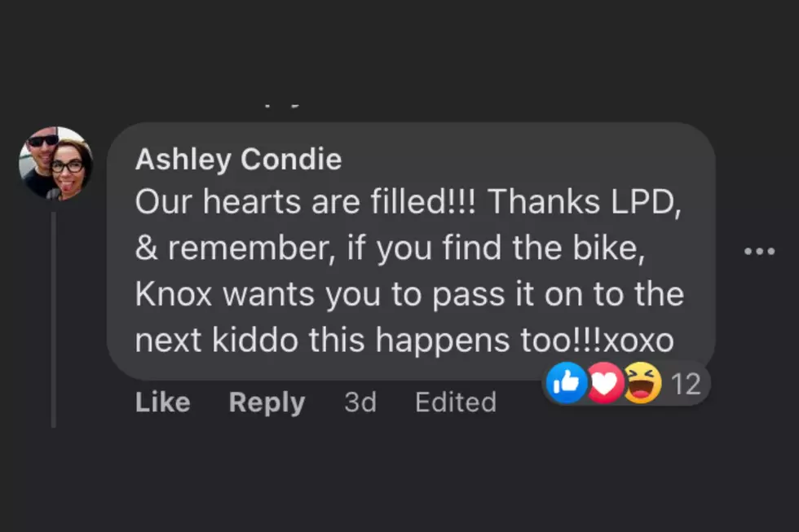Viewport: 799px width, 532px height.
Task: Click the red heart reaction icon
Action: coord(604,384)
